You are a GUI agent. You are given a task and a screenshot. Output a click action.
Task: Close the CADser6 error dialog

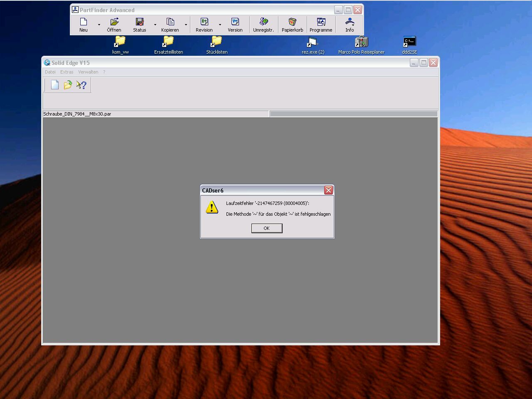pos(328,190)
